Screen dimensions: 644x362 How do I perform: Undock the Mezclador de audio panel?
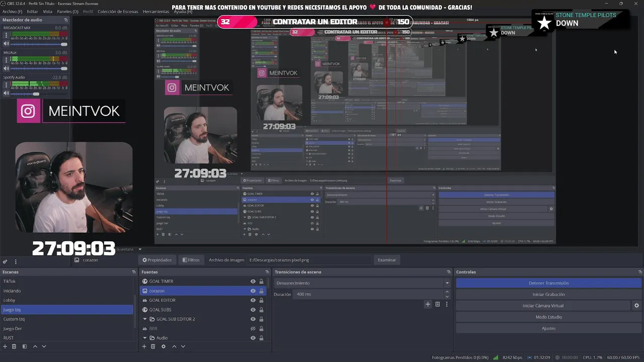(x=65, y=20)
